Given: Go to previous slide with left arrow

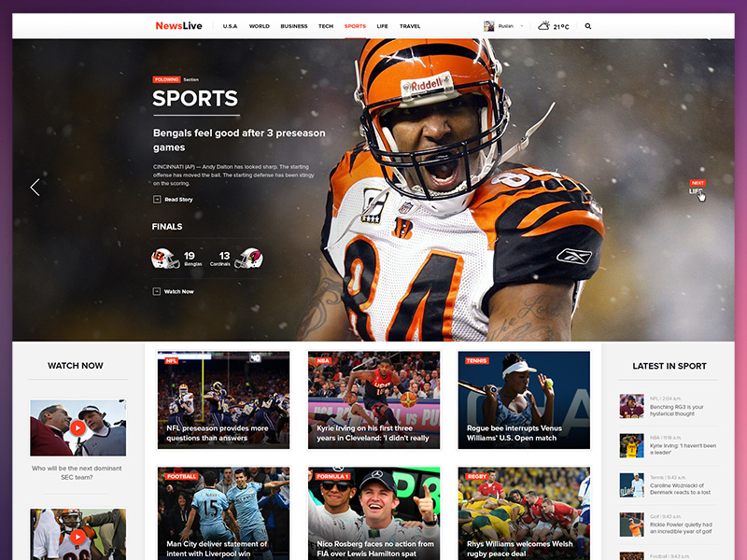Looking at the screenshot, I should (x=35, y=188).
